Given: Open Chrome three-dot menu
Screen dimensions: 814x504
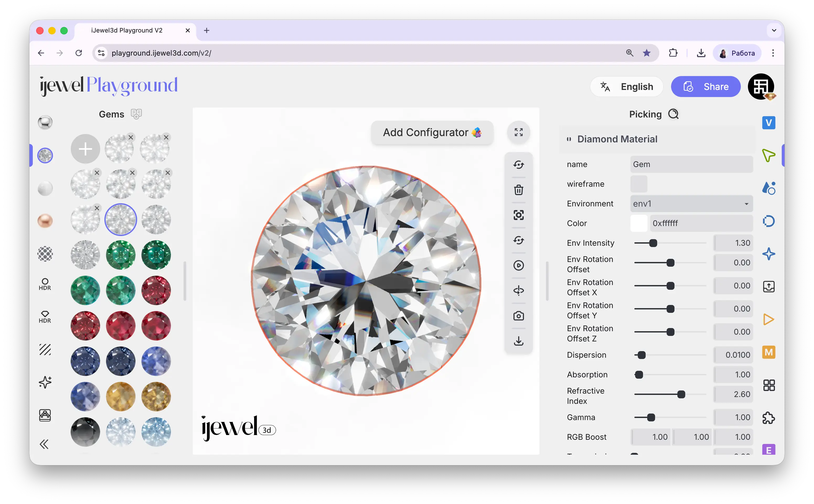Looking at the screenshot, I should pyautogui.click(x=773, y=53).
